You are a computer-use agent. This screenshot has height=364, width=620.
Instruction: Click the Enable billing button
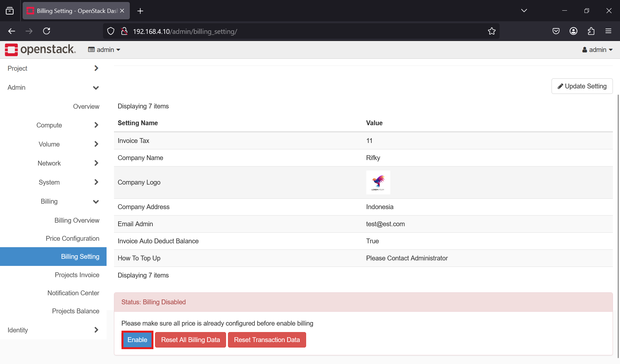pos(137,340)
